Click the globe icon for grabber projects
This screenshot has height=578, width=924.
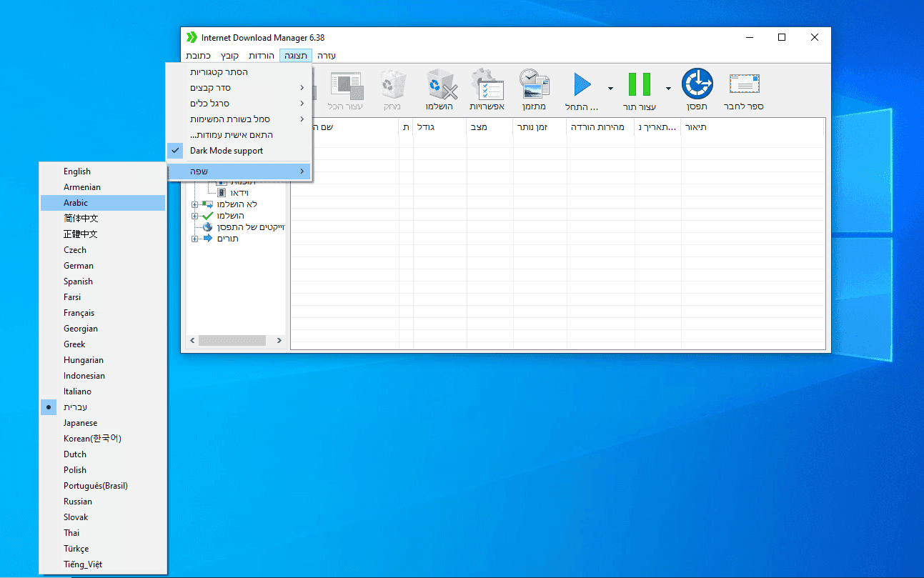(208, 227)
